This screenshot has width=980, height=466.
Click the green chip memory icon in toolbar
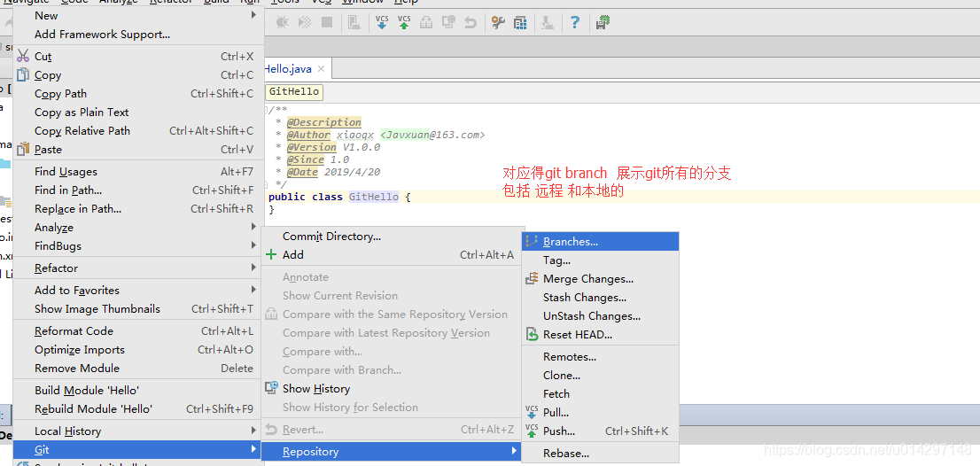pos(603,23)
